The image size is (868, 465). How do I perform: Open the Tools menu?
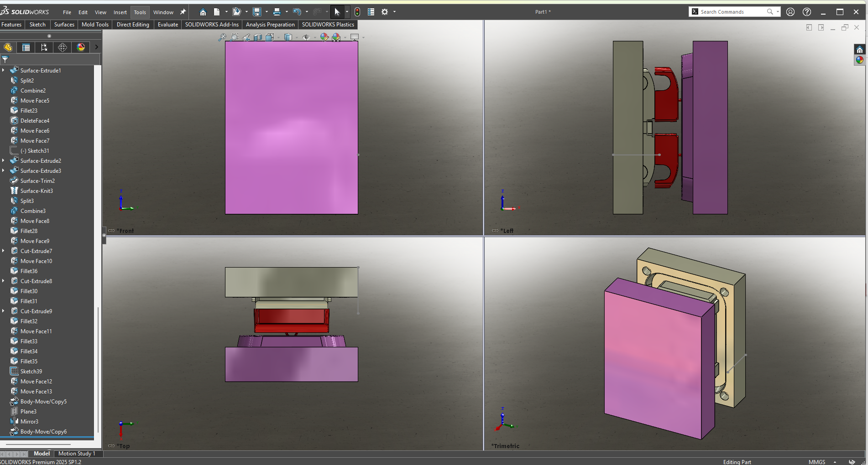coord(140,12)
